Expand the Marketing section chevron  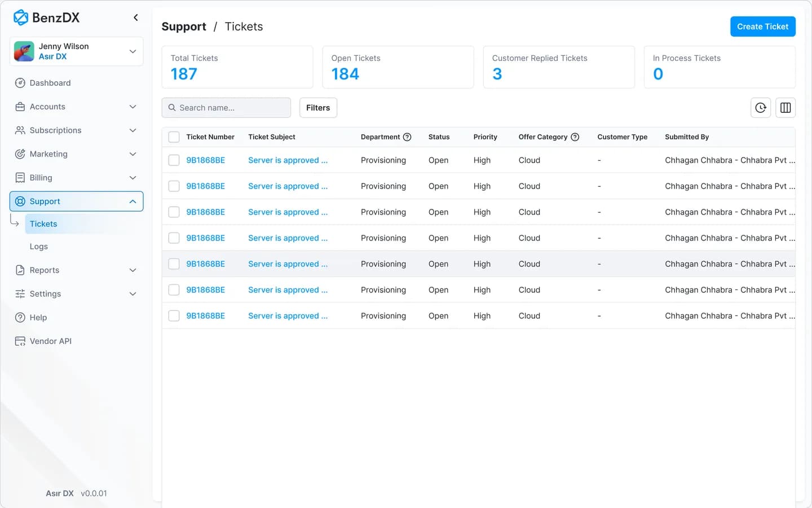[133, 154]
